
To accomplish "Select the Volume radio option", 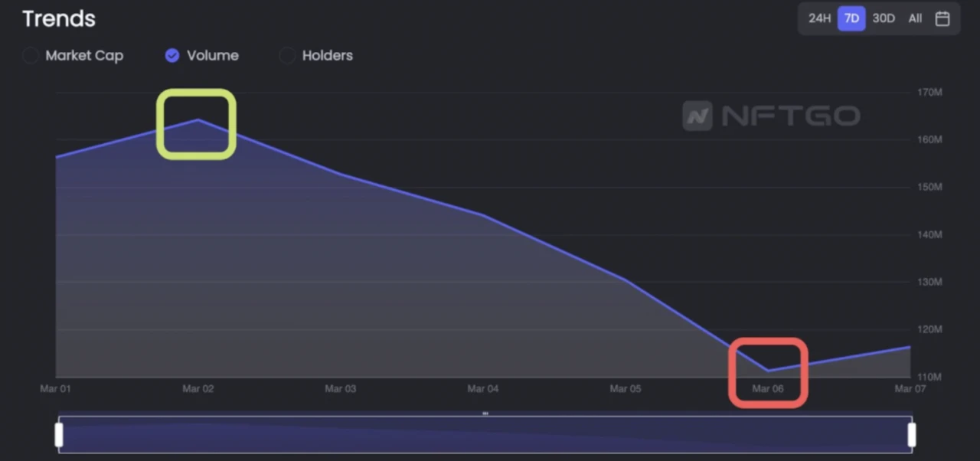I will tap(172, 56).
